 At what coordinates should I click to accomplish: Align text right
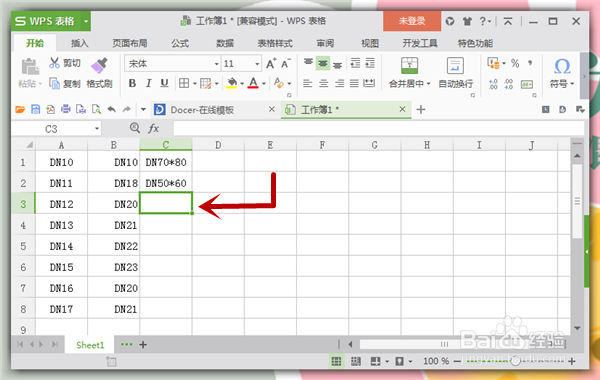coord(339,83)
